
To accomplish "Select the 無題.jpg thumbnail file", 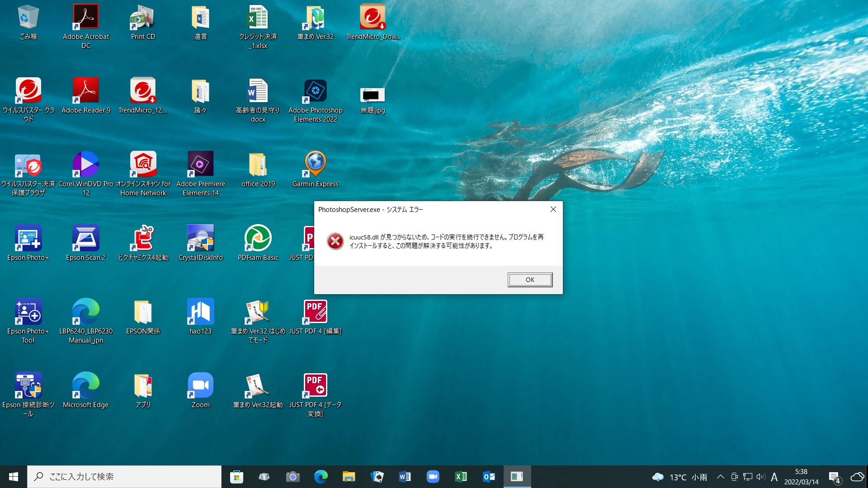I will click(x=372, y=95).
